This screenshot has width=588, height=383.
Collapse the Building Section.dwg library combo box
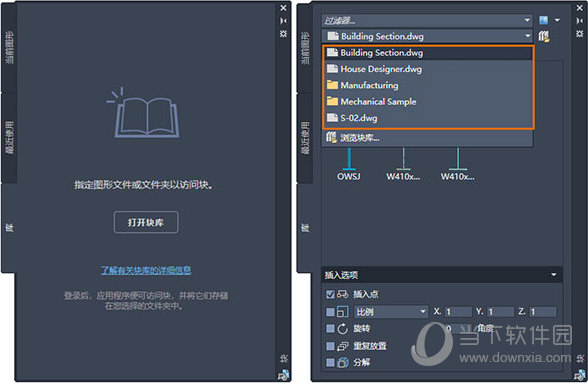[x=527, y=36]
